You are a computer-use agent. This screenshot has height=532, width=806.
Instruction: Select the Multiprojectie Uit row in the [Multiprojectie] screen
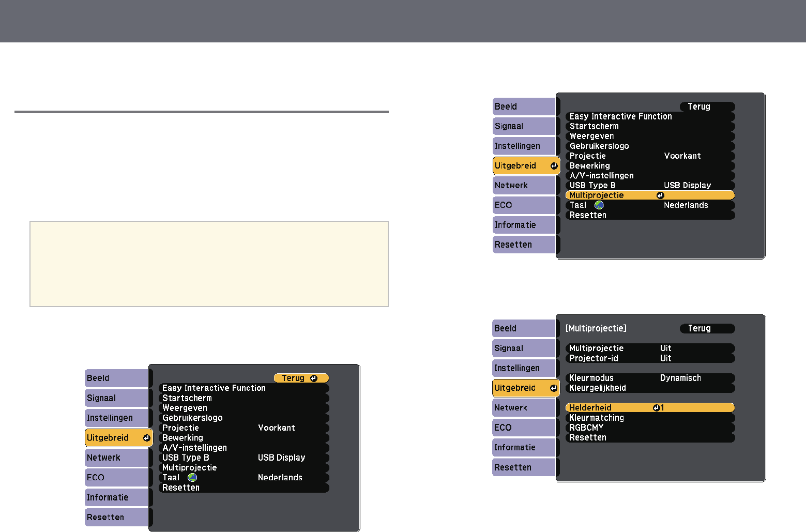(x=650, y=348)
